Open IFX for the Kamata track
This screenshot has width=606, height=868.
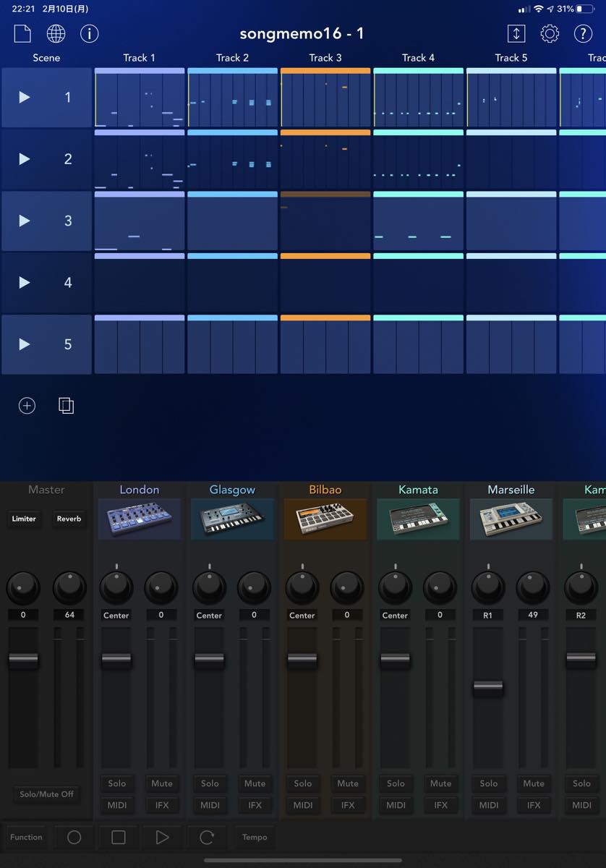[x=440, y=805]
